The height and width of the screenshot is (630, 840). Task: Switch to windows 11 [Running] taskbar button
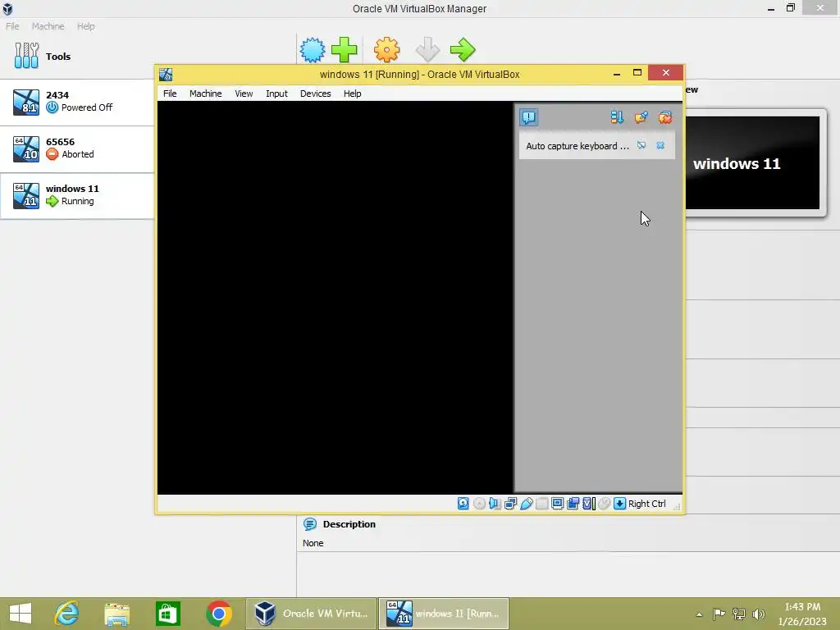[x=444, y=614]
